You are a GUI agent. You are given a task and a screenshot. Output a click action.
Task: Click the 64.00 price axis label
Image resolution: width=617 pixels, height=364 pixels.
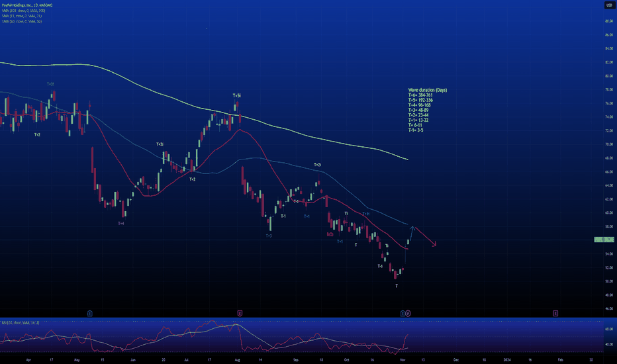click(609, 185)
